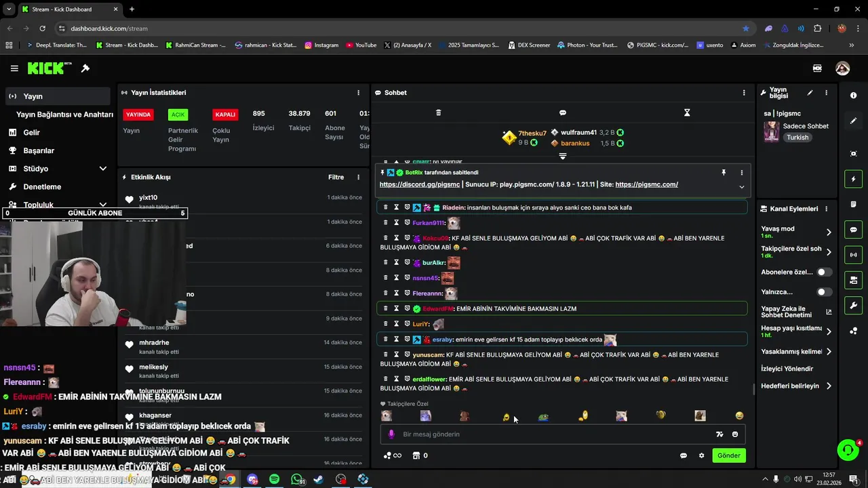Open the Kanal Eylemleri three-dot menu
This screenshot has width=868, height=488.
point(826,209)
